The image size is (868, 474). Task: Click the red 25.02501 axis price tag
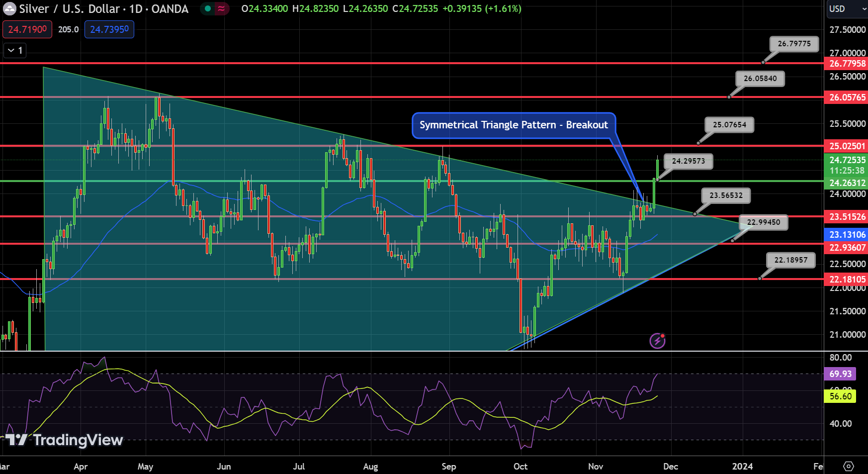(x=846, y=146)
